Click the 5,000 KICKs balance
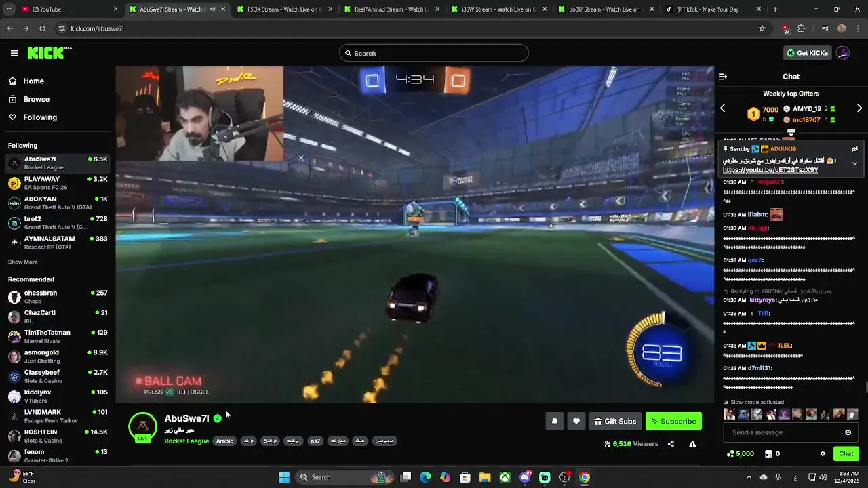The height and width of the screenshot is (488, 868). (x=740, y=454)
